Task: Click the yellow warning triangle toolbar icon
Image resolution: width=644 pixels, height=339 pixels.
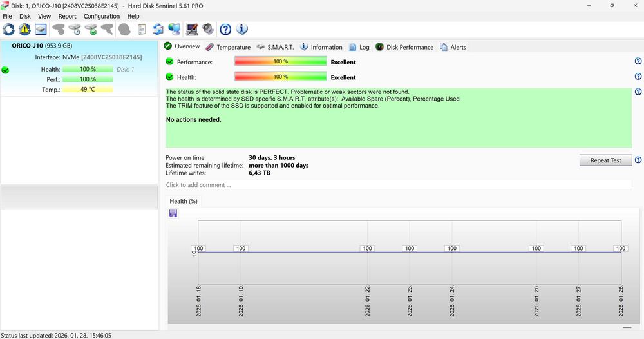Action: click(x=24, y=29)
